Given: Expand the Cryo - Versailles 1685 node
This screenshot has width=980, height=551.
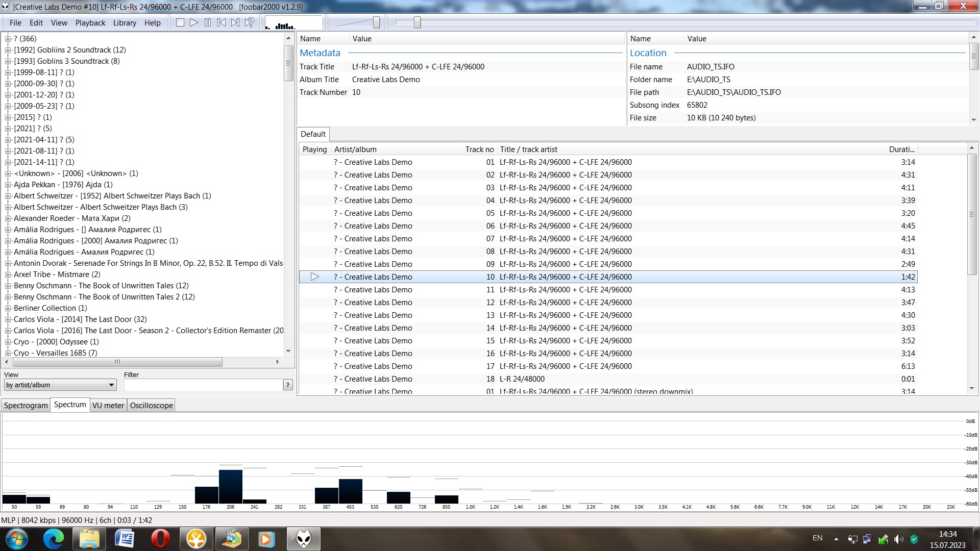Looking at the screenshot, I should (x=8, y=353).
